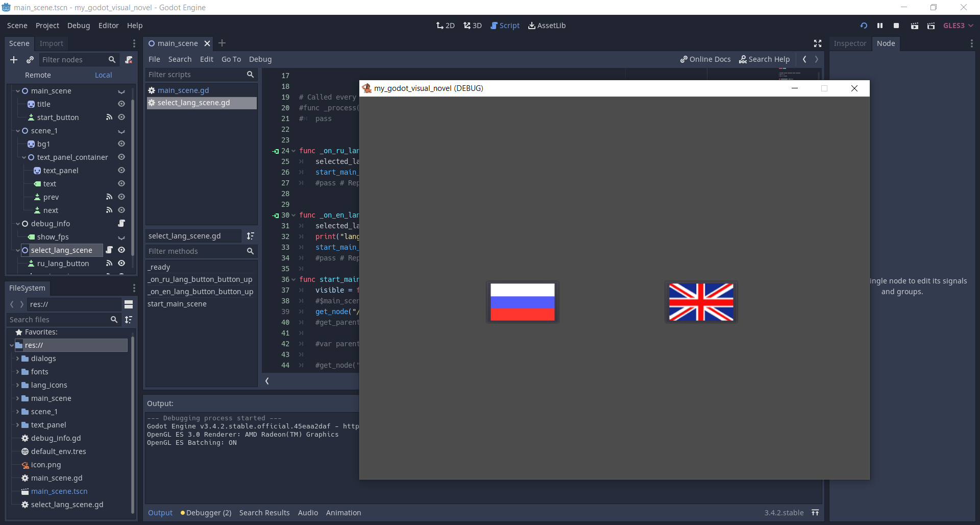Viewport: 980px width, 525px height.
Task: Expand the fonts folder
Action: click(17, 372)
